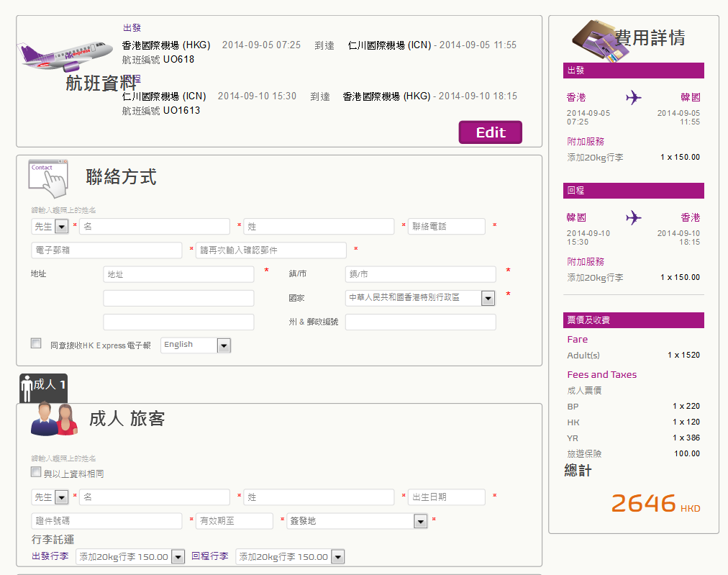Enable the HK Express e-newsletter checkbox
Image resolution: width=728 pixels, height=575 pixels.
coord(36,343)
